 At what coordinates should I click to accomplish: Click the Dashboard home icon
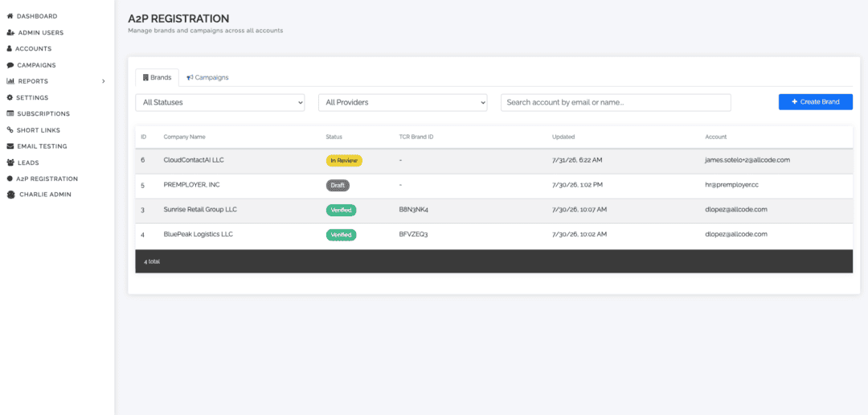[10, 16]
